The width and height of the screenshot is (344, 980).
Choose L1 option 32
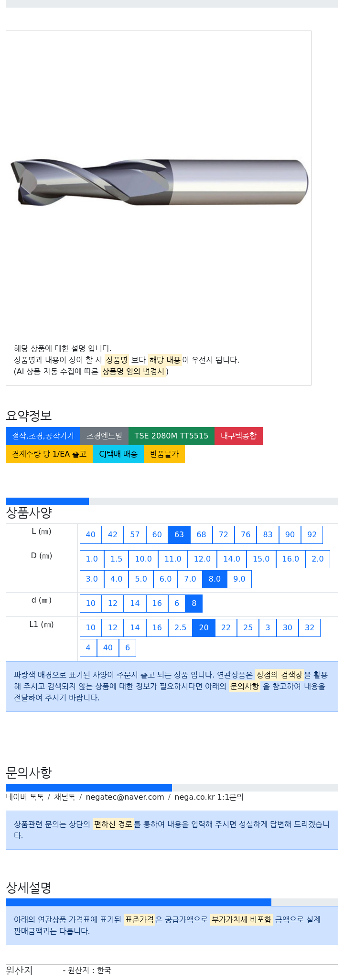pos(310,628)
